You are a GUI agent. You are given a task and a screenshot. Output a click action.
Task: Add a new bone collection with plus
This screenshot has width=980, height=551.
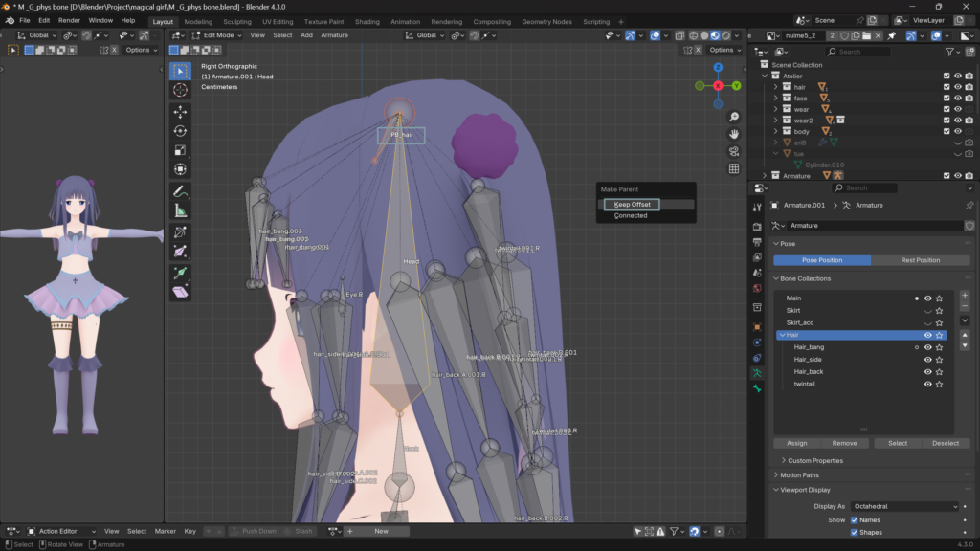point(964,297)
